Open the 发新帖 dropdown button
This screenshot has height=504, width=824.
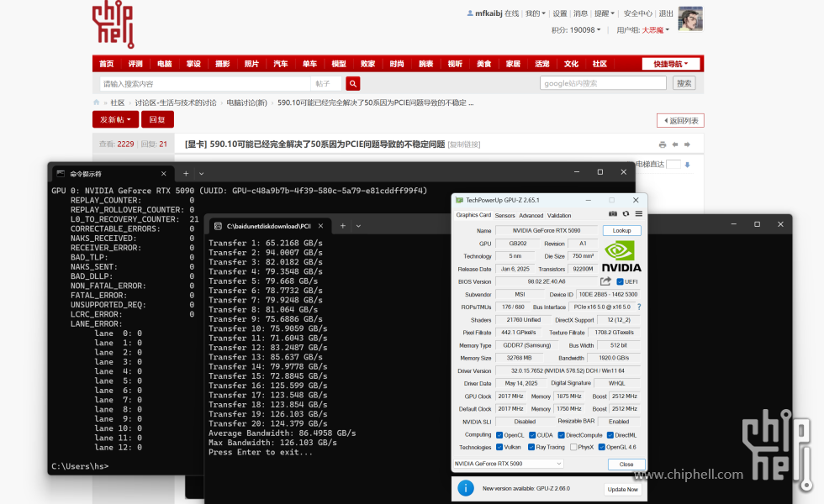pyautogui.click(x=116, y=119)
